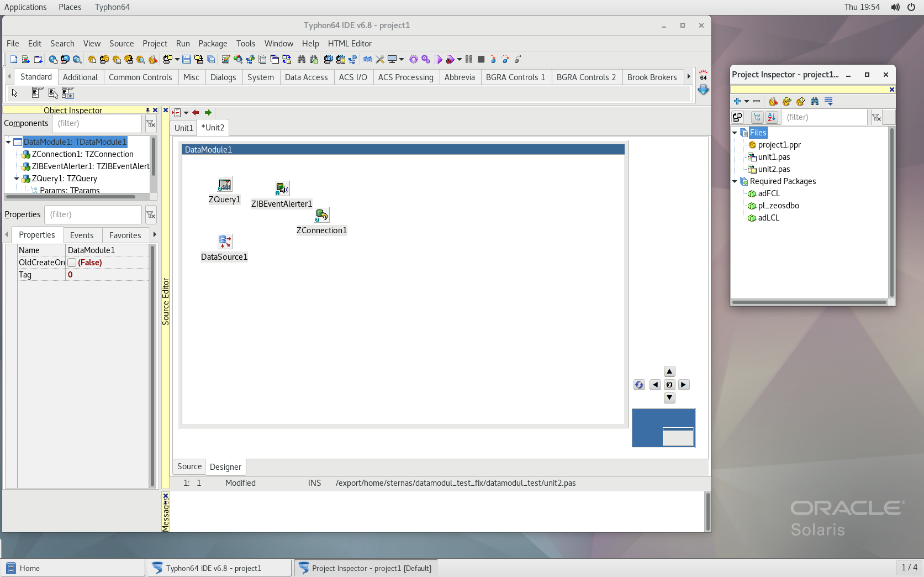Image resolution: width=924 pixels, height=577 pixels.
Task: Click the up arrow button in designer navigator
Action: coord(669,371)
